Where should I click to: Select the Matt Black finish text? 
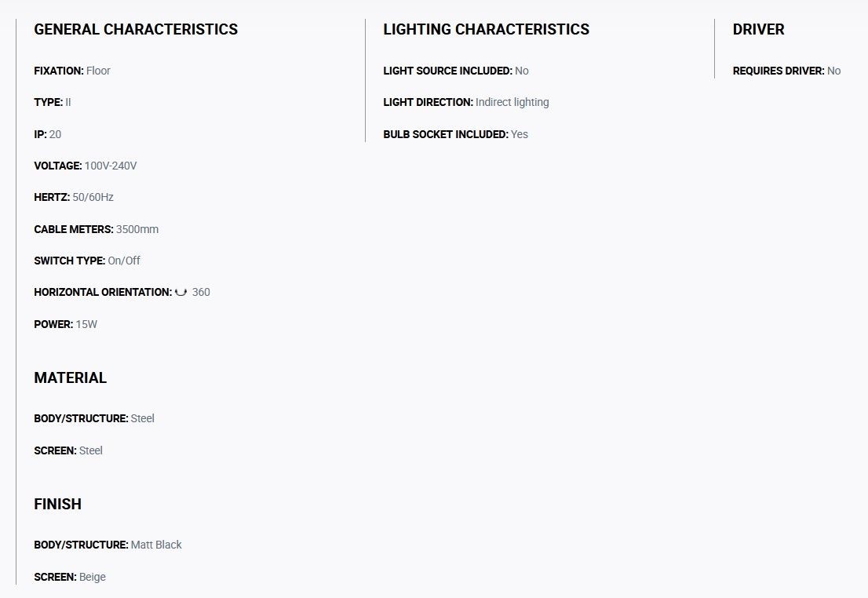pos(156,545)
